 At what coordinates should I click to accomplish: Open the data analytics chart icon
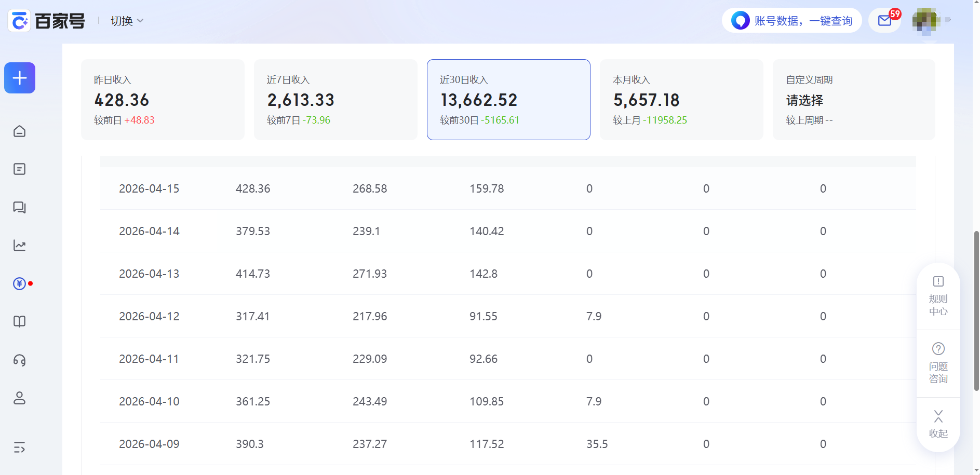pyautogui.click(x=20, y=246)
